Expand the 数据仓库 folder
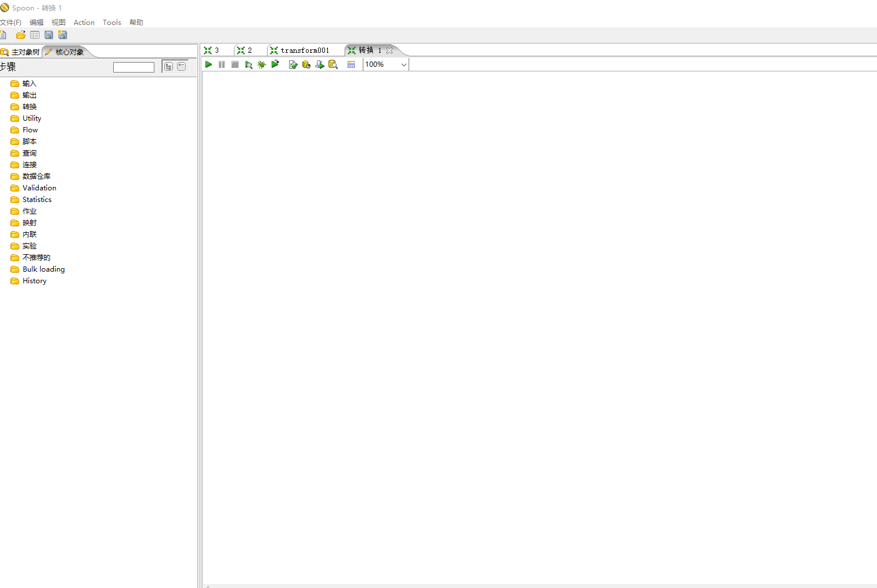This screenshot has height=588, width=877. 31,176
